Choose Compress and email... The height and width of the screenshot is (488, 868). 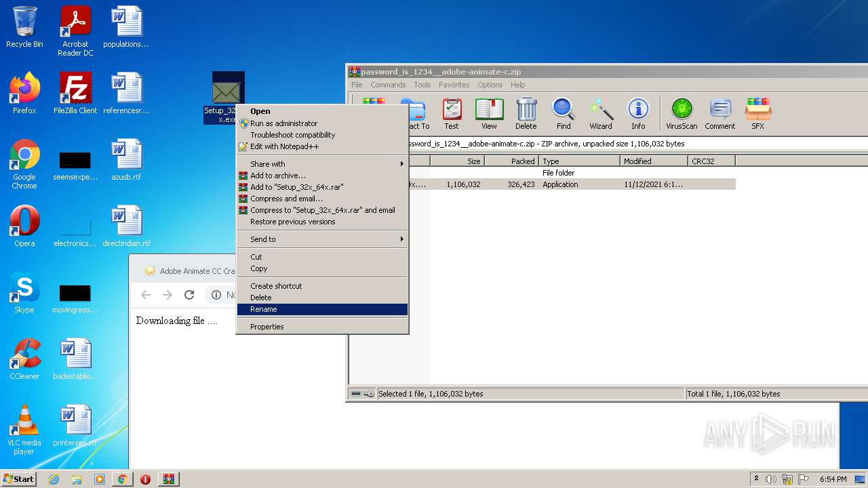[322, 199]
